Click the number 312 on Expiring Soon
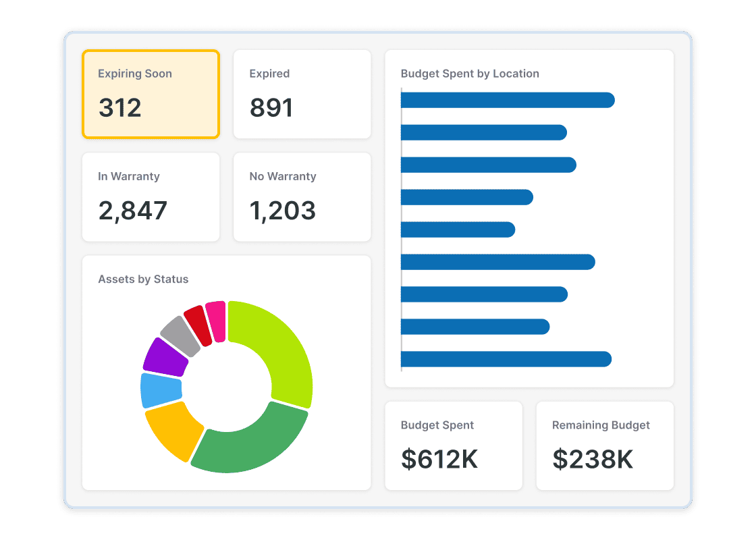Image resolution: width=756 pixels, height=540 pixels. tap(120, 107)
